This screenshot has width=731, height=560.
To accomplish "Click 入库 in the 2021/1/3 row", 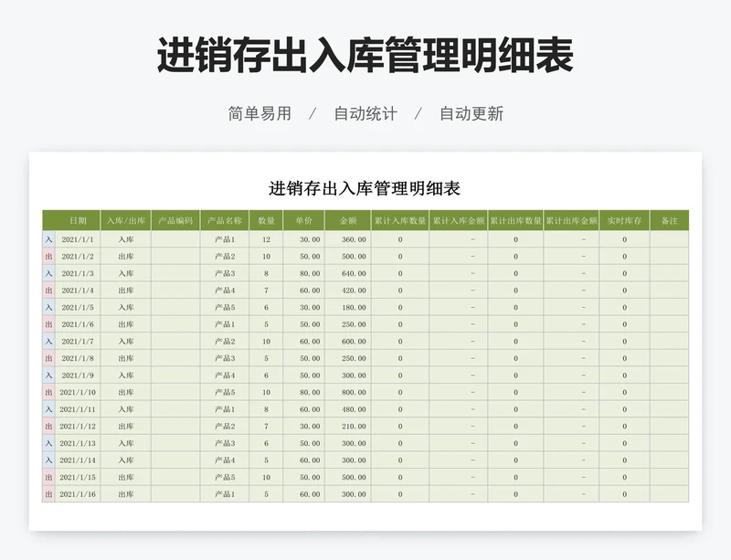I will click(x=126, y=274).
